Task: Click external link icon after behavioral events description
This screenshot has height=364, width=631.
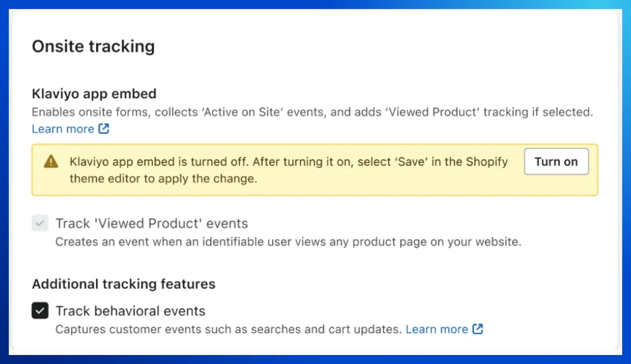Action: tap(478, 329)
